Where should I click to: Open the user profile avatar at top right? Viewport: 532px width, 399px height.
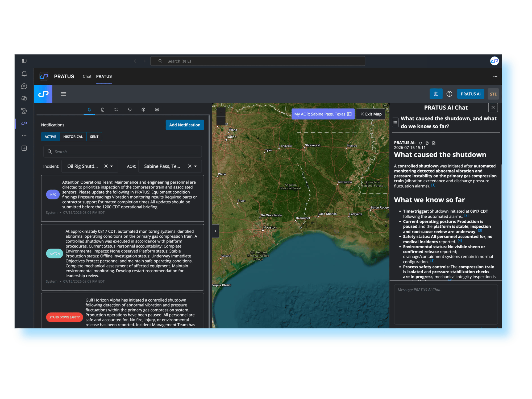click(494, 61)
